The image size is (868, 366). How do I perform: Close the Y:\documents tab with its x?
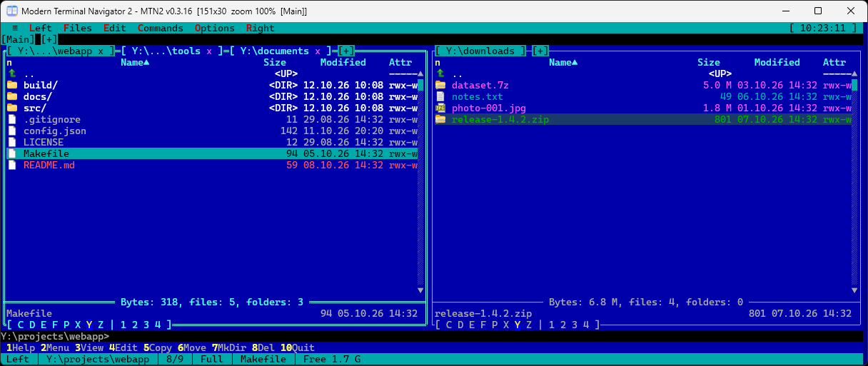coord(318,51)
